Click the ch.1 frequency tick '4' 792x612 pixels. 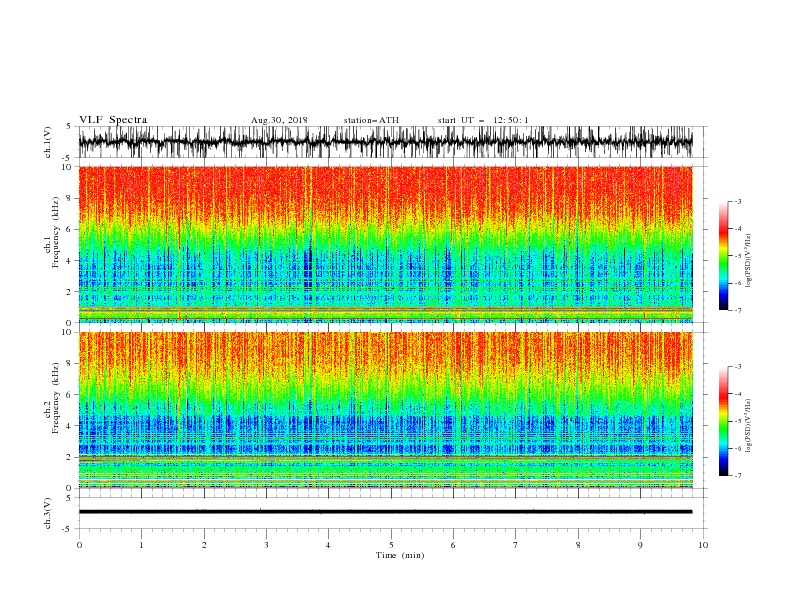pyautogui.click(x=69, y=261)
